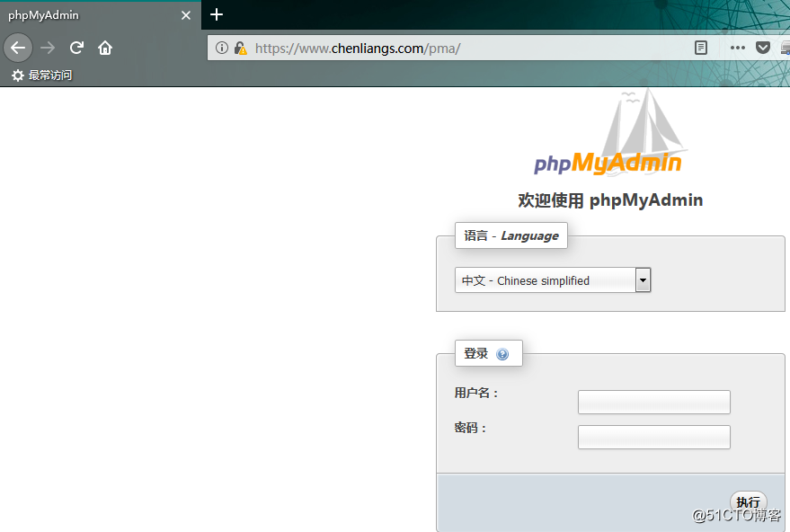
Task: Reload the page with the refresh icon
Action: click(76, 48)
